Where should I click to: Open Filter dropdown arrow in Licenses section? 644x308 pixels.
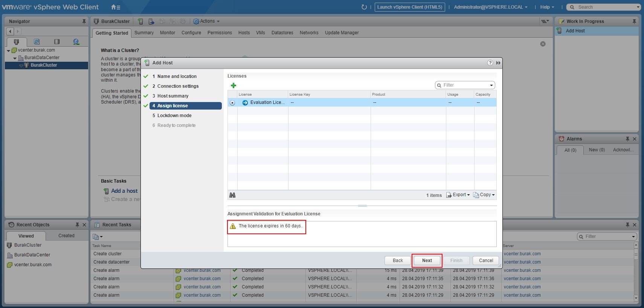[x=491, y=85]
